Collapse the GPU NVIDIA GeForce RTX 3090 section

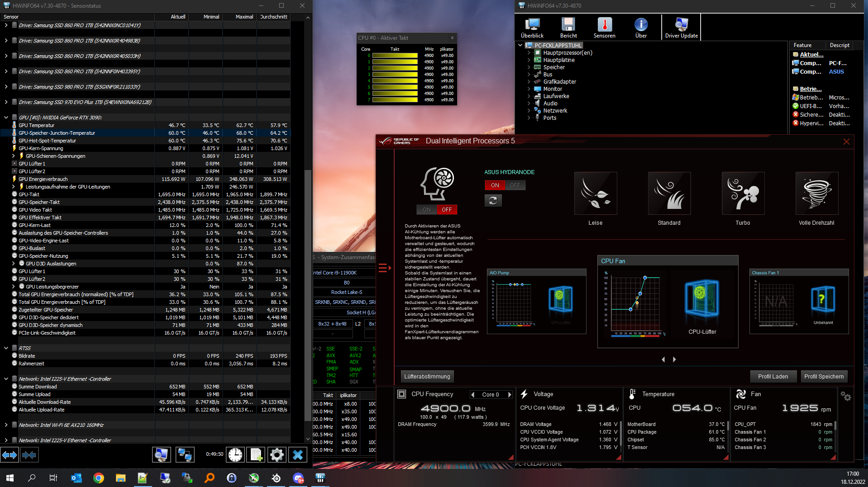(6, 118)
